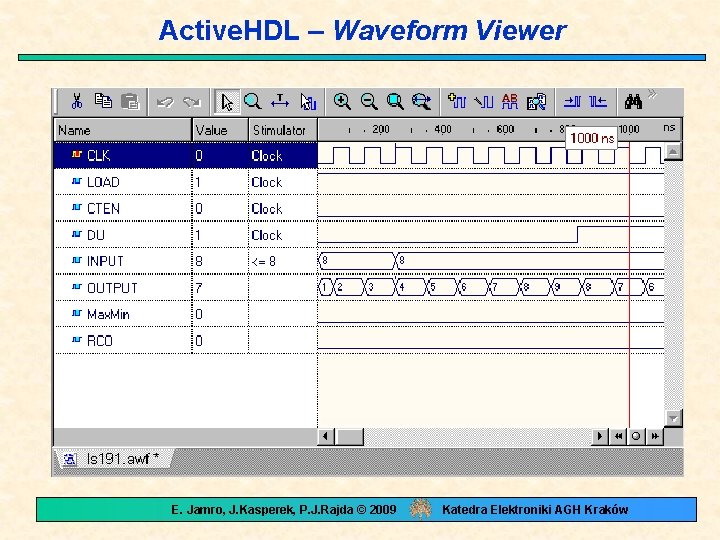
Task: Select the CTEN signal row
Action: [x=186, y=208]
